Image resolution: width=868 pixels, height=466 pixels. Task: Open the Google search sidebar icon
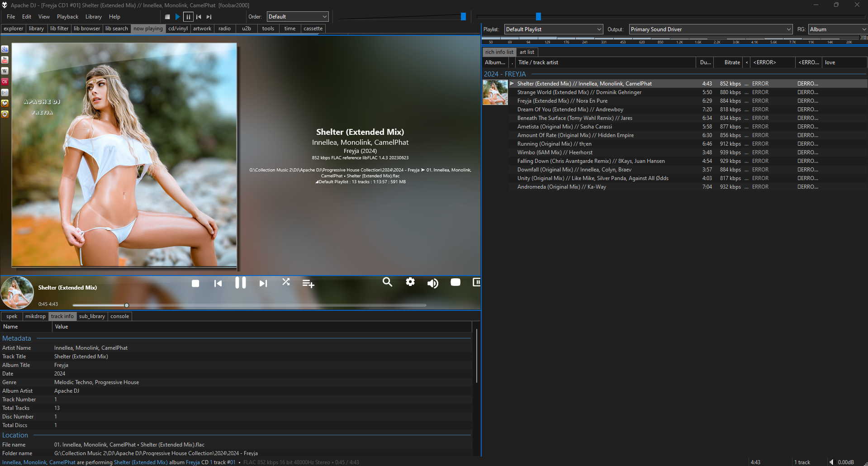coord(5,49)
